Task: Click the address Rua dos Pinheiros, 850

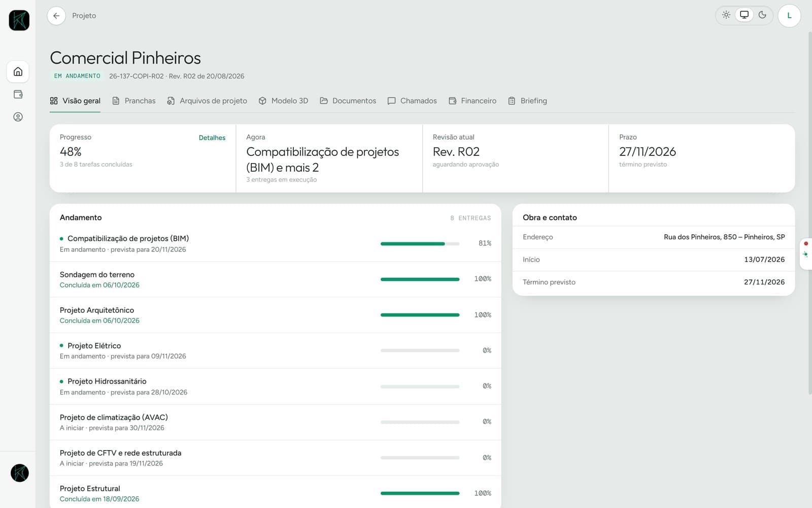Action: pos(724,237)
